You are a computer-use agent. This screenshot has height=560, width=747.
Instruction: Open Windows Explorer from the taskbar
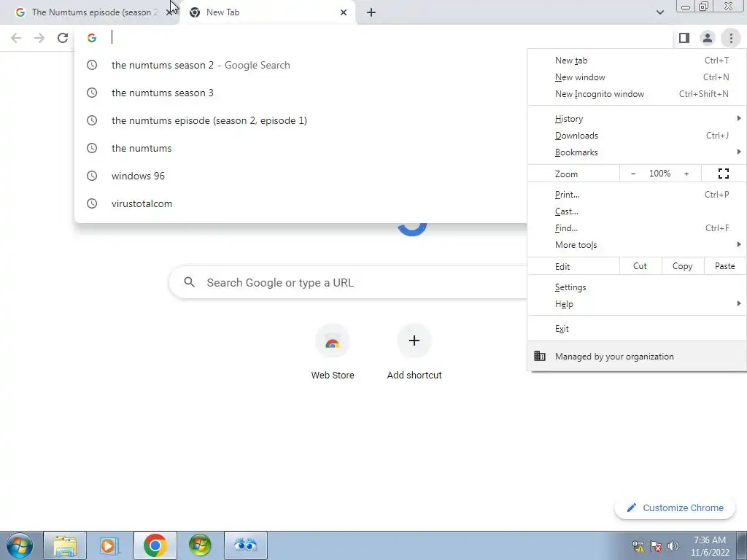(x=65, y=545)
